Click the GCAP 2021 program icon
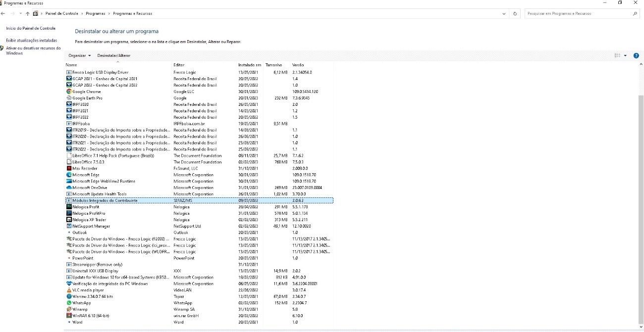This screenshot has width=644, height=332. coord(69,79)
